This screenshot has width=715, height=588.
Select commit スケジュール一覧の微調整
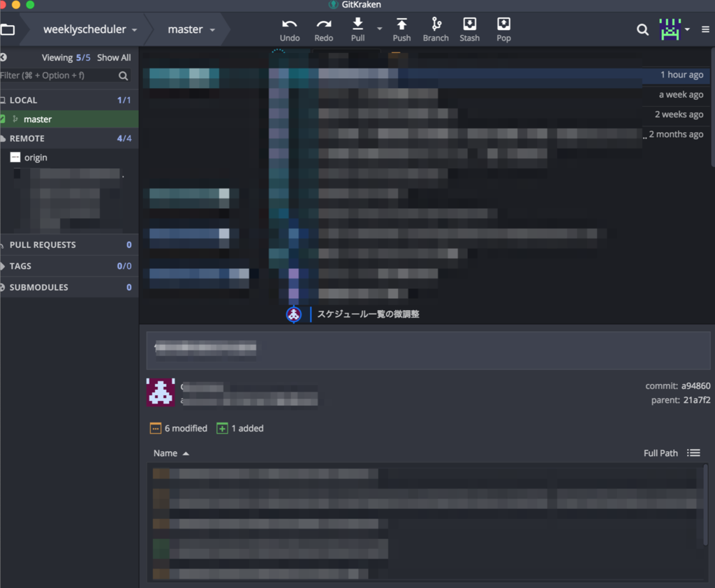point(369,314)
